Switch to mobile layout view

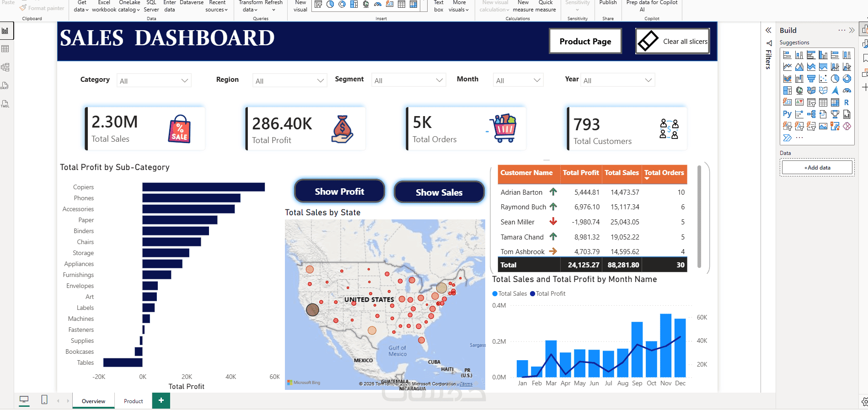click(44, 400)
